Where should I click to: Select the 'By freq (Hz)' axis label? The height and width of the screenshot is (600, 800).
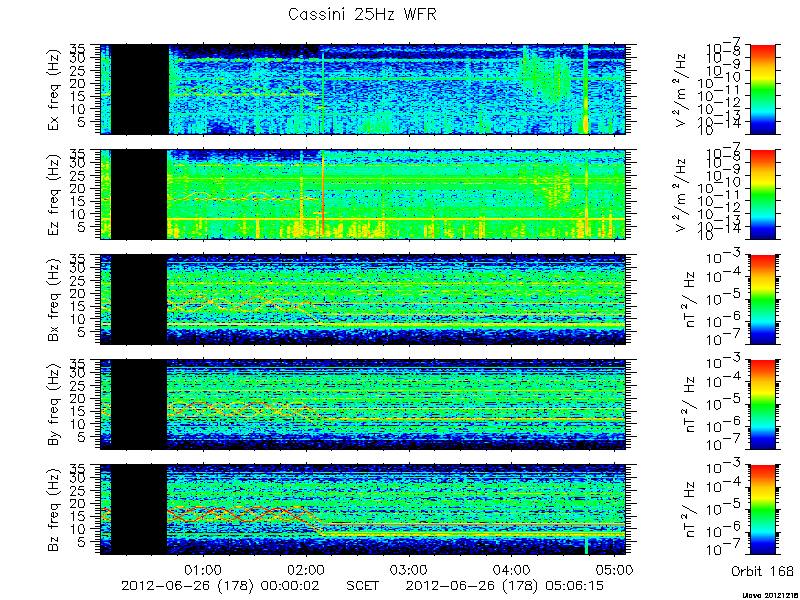(54, 405)
